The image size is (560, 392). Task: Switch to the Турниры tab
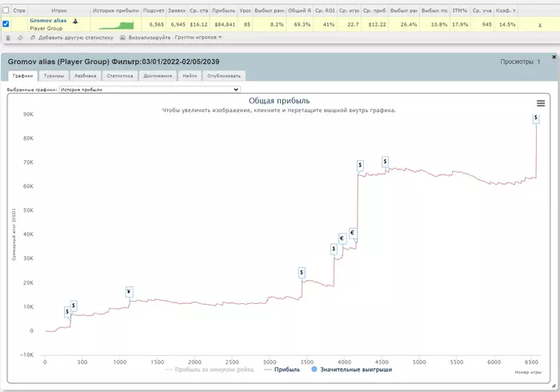pos(54,76)
